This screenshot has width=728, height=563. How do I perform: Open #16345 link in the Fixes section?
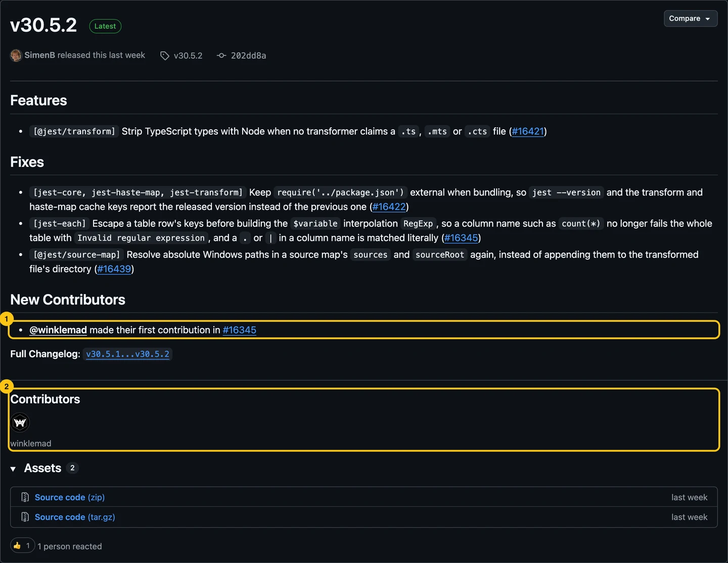pyautogui.click(x=461, y=238)
